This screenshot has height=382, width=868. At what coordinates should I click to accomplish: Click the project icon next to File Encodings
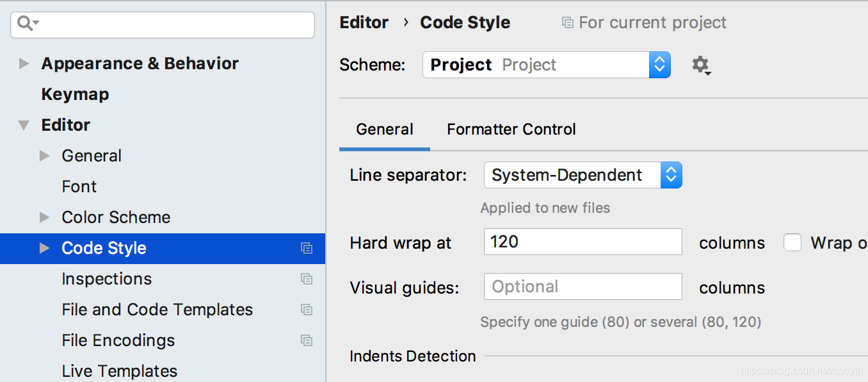click(307, 340)
